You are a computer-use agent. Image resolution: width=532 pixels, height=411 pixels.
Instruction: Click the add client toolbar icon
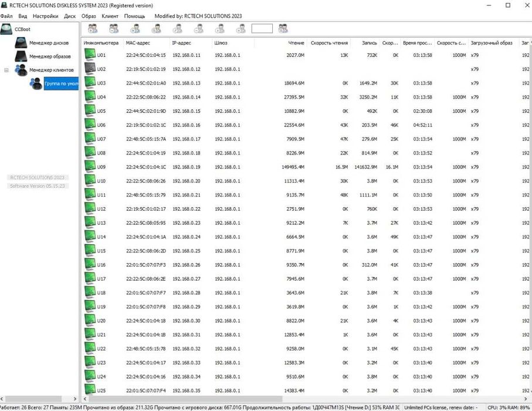[135, 29]
